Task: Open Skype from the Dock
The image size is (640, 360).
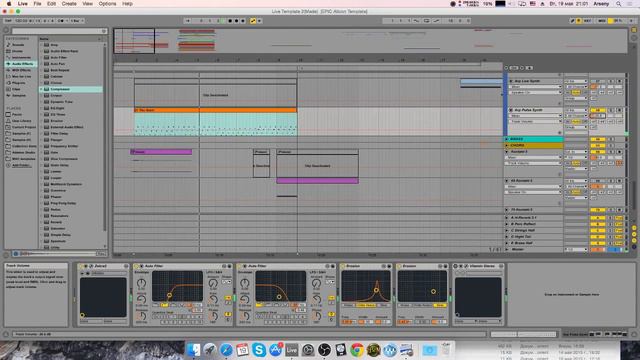Action: coord(259,350)
